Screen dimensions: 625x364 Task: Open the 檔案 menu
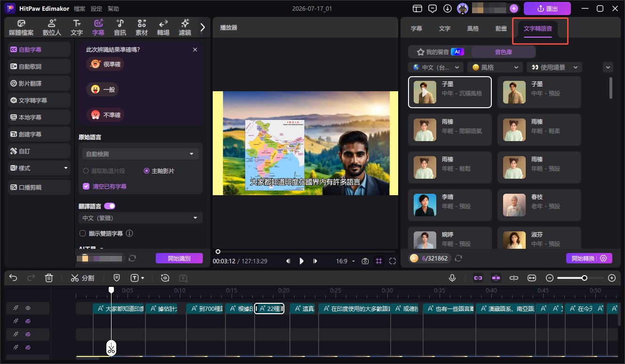79,8
